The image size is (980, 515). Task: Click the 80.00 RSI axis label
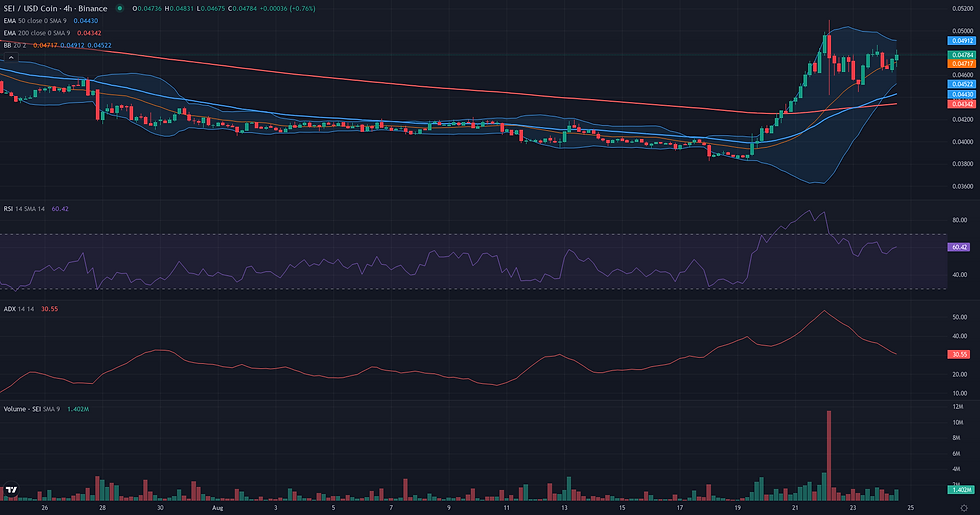pos(959,220)
